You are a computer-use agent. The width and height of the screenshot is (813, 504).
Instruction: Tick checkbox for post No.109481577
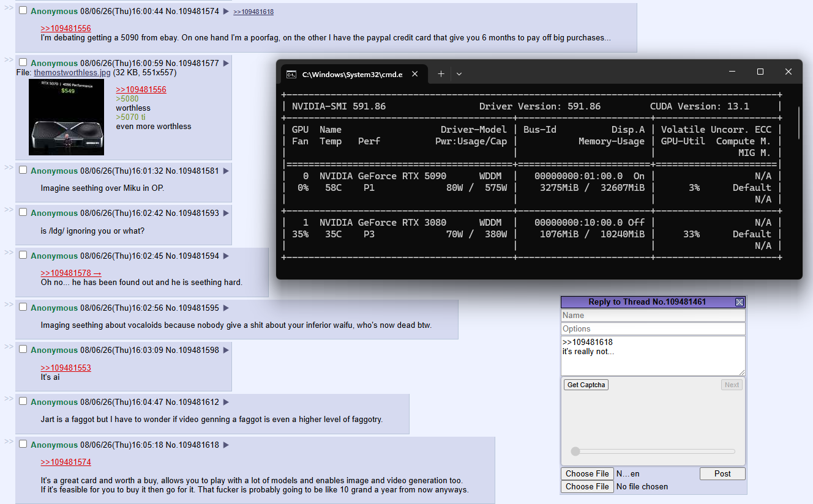coord(23,62)
